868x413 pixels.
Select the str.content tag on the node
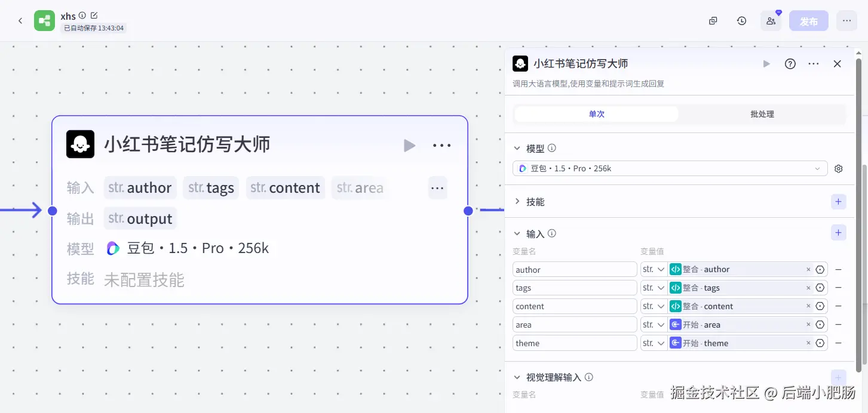point(285,188)
